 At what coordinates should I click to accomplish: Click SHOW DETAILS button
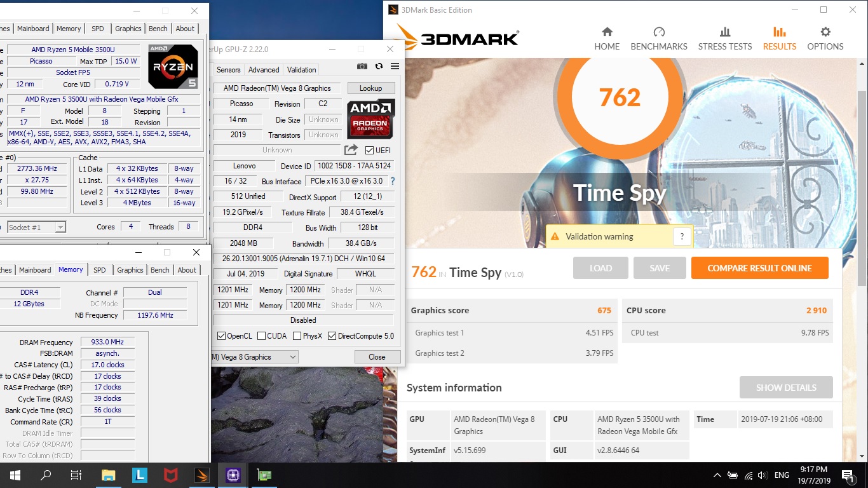[786, 388]
